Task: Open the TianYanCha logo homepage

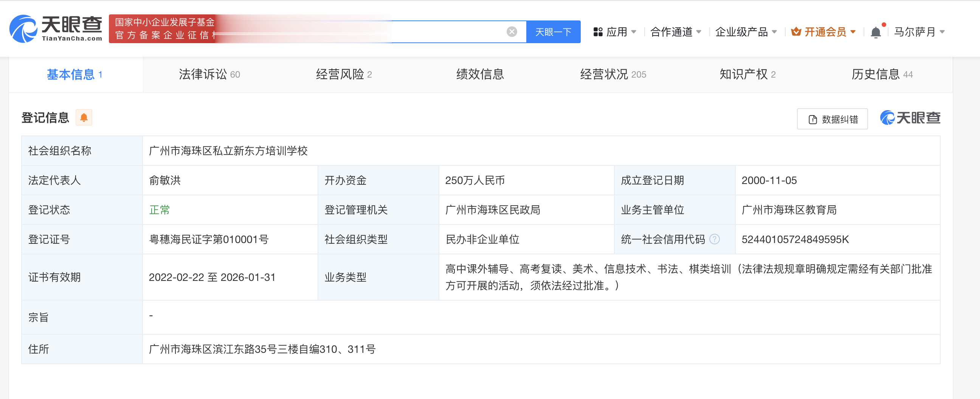Action: coord(56,29)
